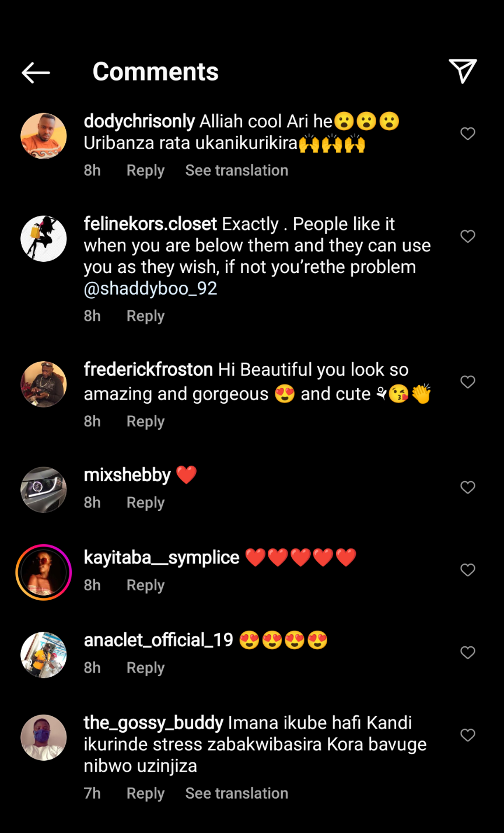Image resolution: width=504 pixels, height=833 pixels.
Task: Go back using the arrow icon
Action: [x=36, y=72]
